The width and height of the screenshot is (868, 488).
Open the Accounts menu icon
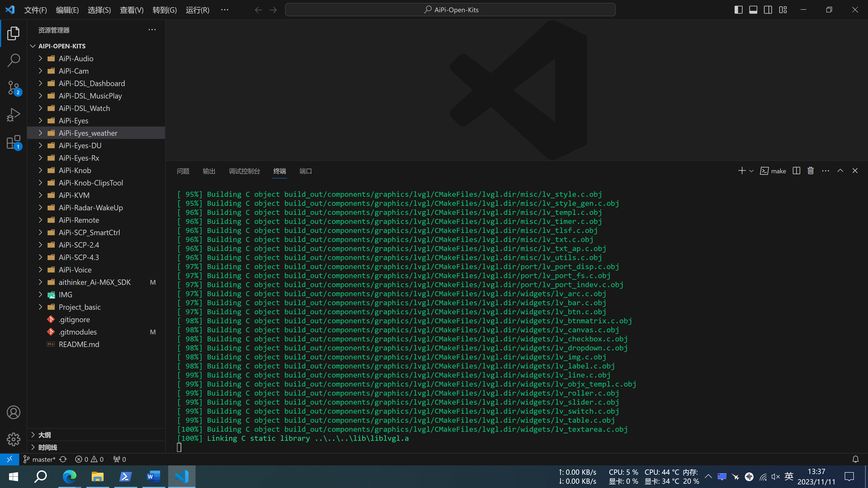[x=14, y=412]
